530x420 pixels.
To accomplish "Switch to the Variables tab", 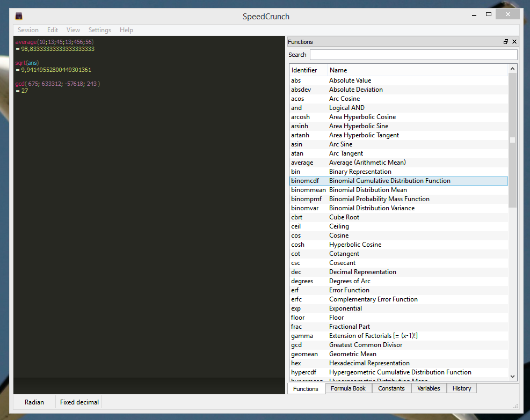I will tap(429, 388).
